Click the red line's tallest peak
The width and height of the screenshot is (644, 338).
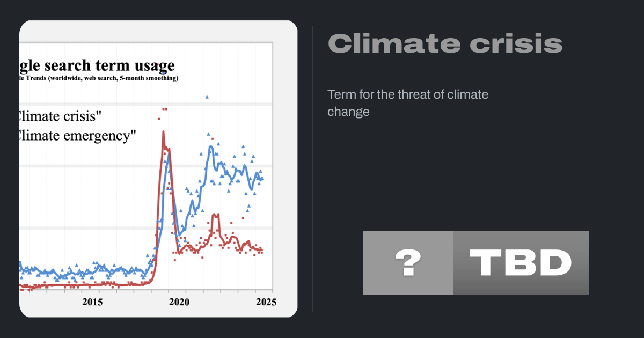click(163, 131)
